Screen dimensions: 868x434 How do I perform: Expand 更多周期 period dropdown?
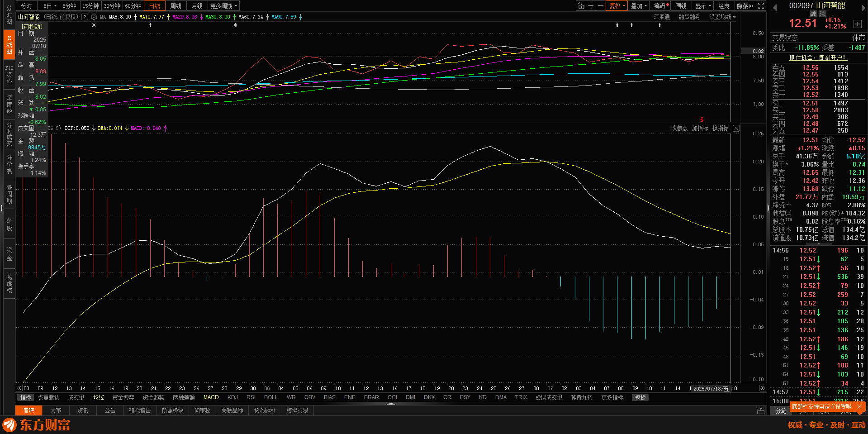[x=223, y=6]
